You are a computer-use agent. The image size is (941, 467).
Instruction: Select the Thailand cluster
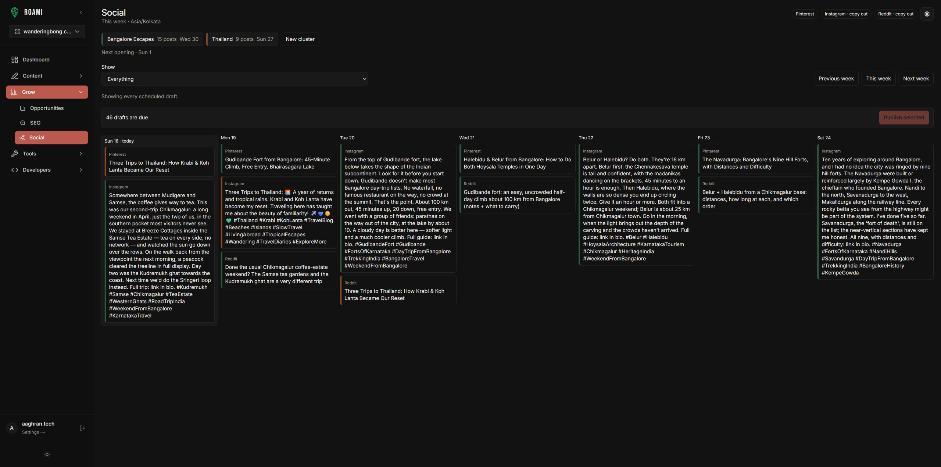click(x=242, y=39)
